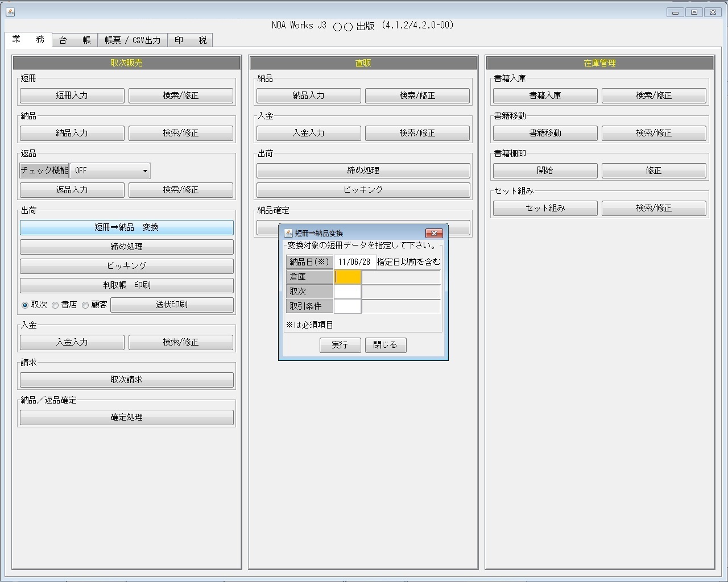728x582 pixels.
Task: Click the Java icon in main window title bar
Action: click(10, 12)
